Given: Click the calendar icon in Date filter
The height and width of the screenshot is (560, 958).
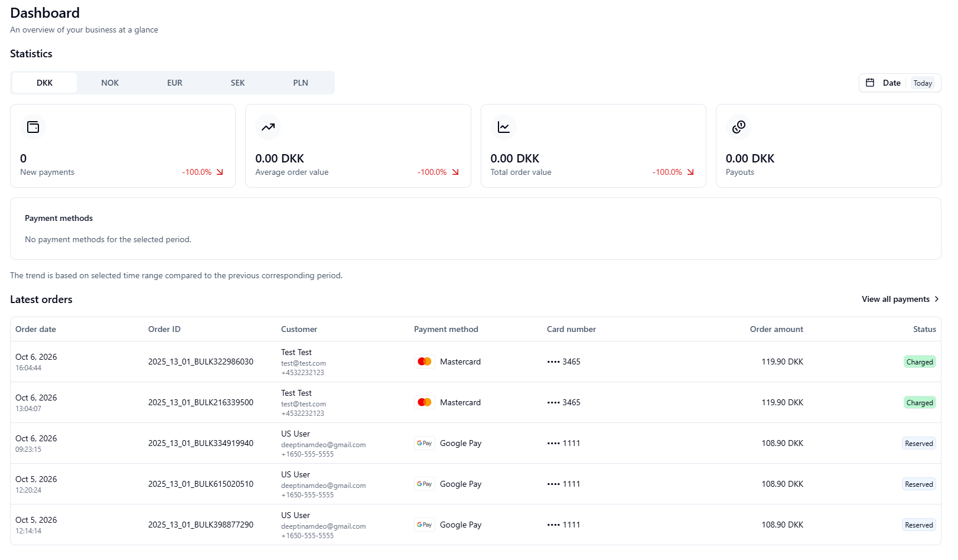Looking at the screenshot, I should tap(870, 83).
